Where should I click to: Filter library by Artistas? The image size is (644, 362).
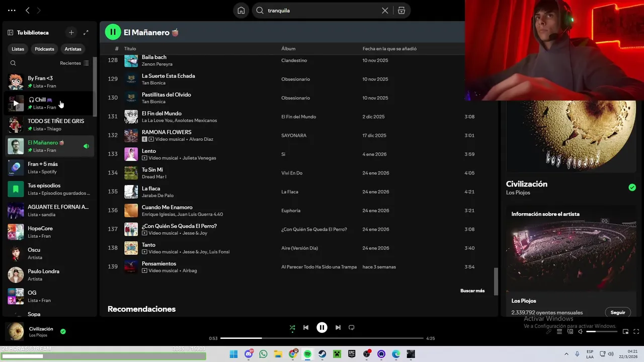(73, 49)
